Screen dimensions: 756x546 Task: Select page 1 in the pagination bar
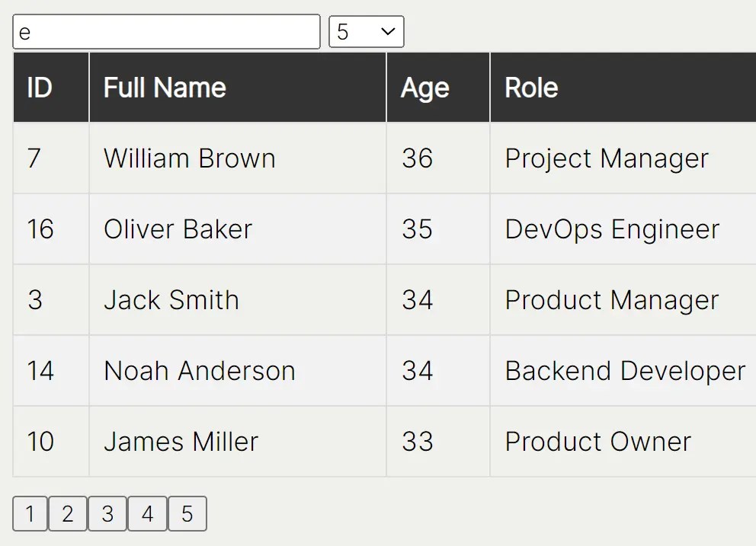pos(29,513)
